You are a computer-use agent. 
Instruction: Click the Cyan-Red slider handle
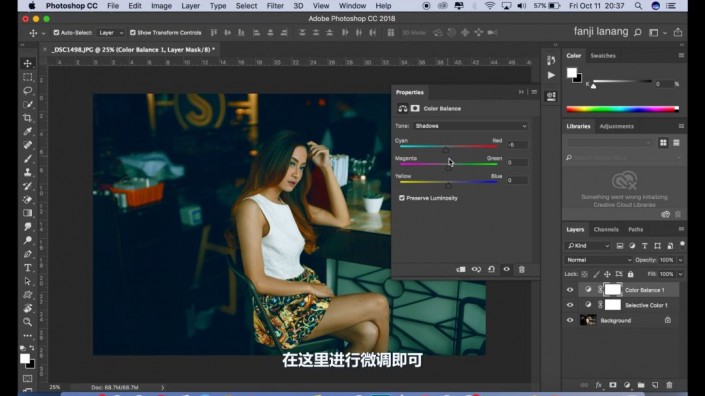click(x=445, y=150)
